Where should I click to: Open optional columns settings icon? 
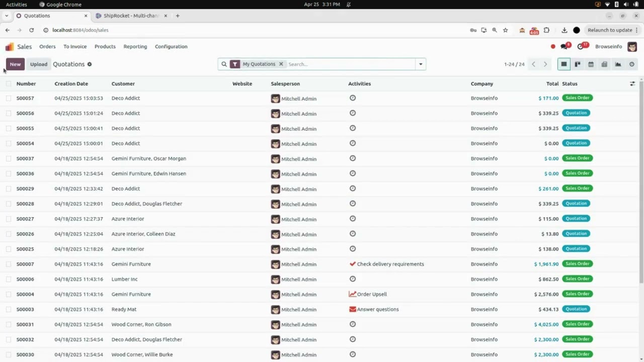click(632, 84)
